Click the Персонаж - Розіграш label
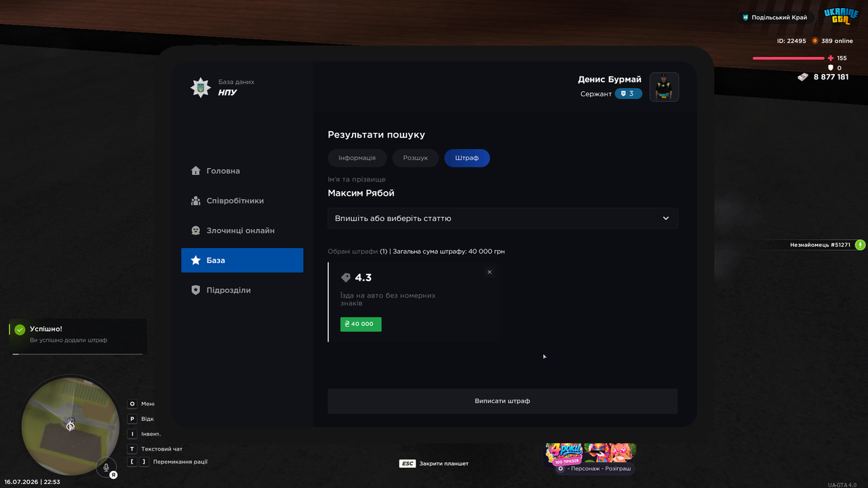Image resolution: width=868 pixels, height=488 pixels. [599, 469]
